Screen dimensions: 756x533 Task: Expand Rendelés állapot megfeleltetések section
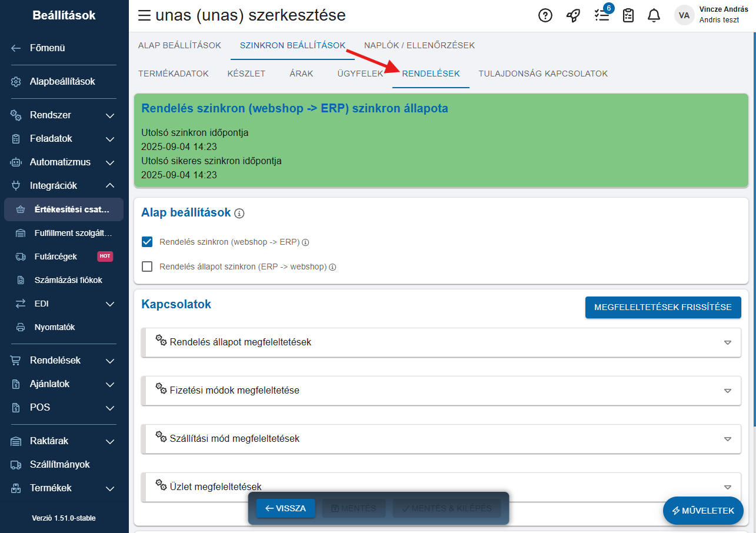(x=441, y=342)
